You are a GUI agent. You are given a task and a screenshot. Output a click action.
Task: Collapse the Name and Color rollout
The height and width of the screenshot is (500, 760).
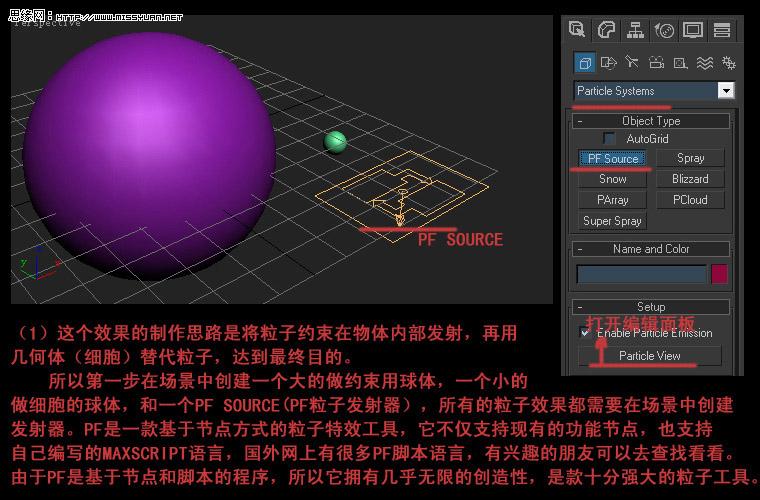point(651,249)
